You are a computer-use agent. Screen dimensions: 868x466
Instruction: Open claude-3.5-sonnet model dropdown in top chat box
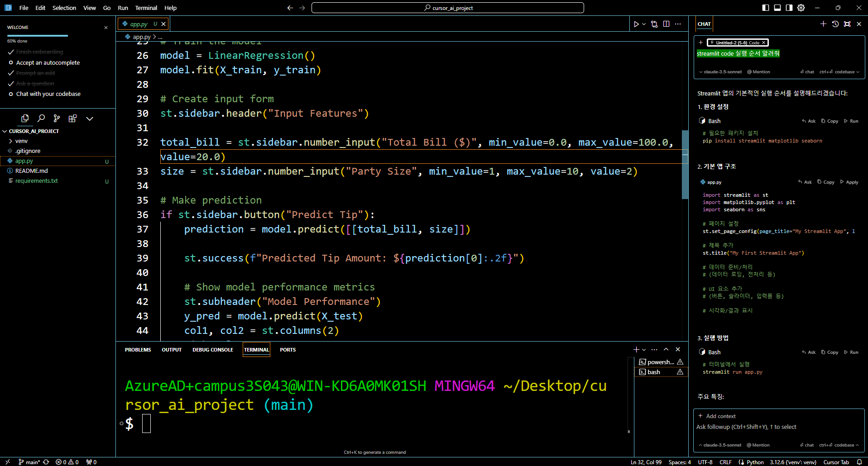point(720,72)
